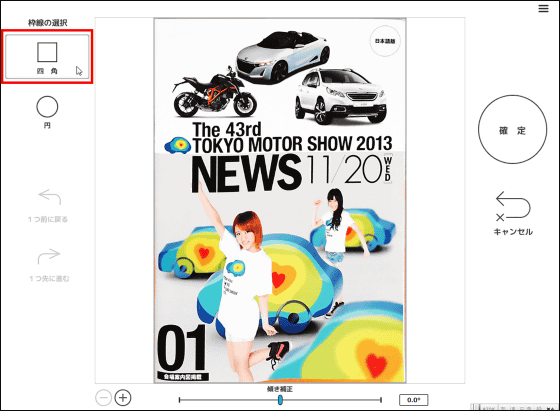The height and width of the screenshot is (411, 560).
Task: Click the 傾き補正 label text
Action: point(280,389)
